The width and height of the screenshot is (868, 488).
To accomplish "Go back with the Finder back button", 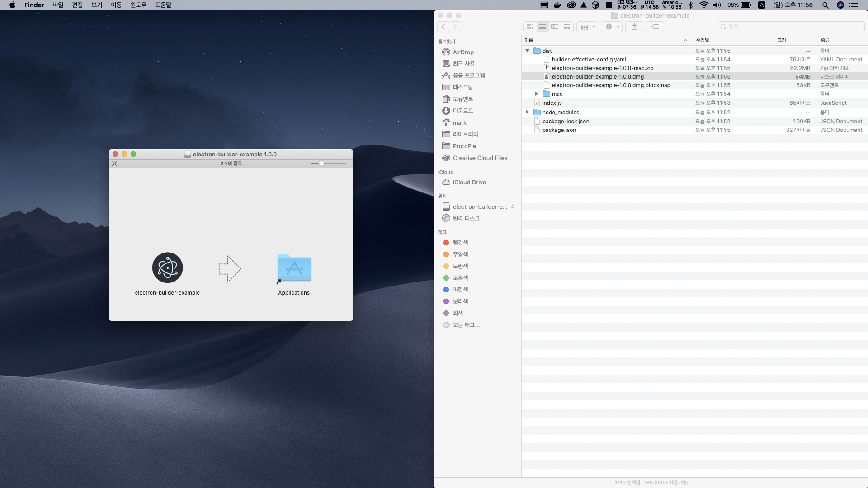I will (443, 27).
